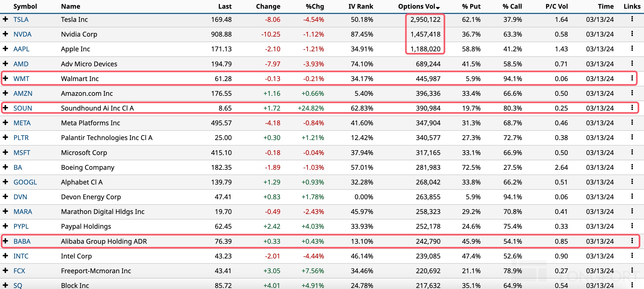Expand the INTC row plus icon
The height and width of the screenshot is (289, 644).
[x=5, y=256]
